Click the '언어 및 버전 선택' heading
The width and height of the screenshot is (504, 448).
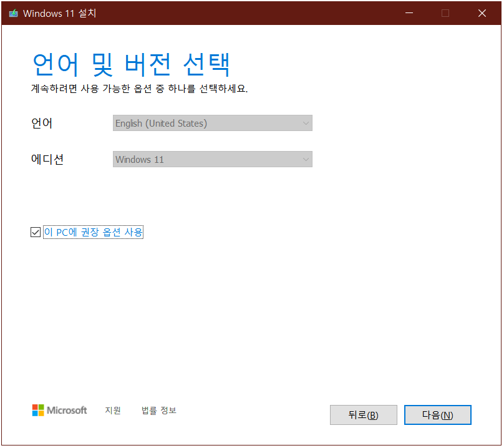[131, 65]
